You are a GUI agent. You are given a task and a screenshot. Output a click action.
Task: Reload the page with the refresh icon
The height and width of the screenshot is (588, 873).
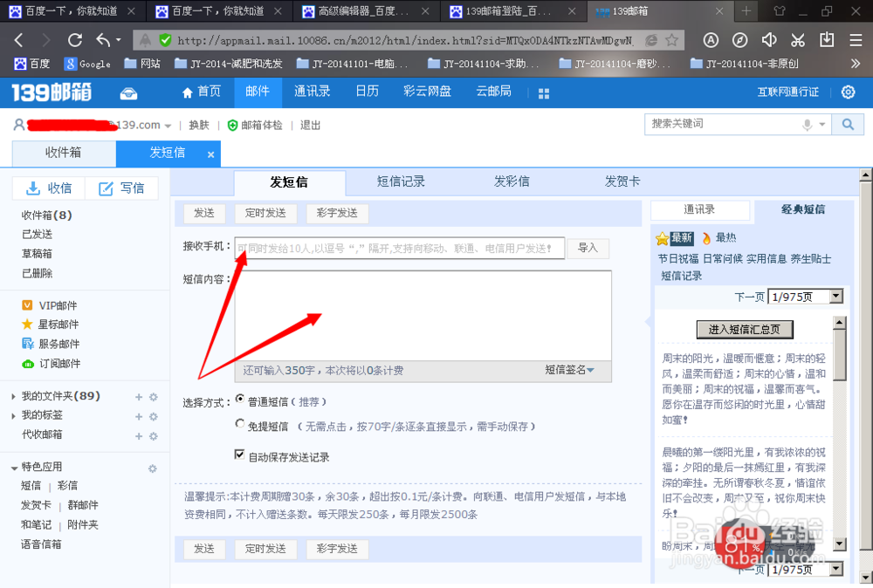[x=74, y=40]
